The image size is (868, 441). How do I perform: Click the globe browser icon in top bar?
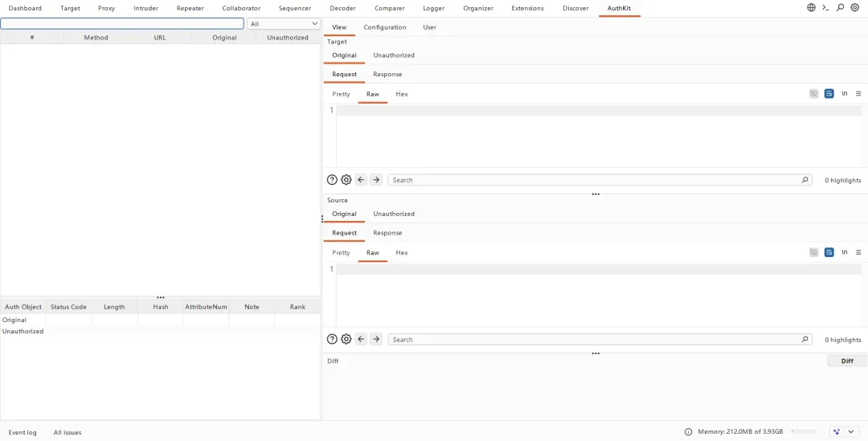(811, 8)
